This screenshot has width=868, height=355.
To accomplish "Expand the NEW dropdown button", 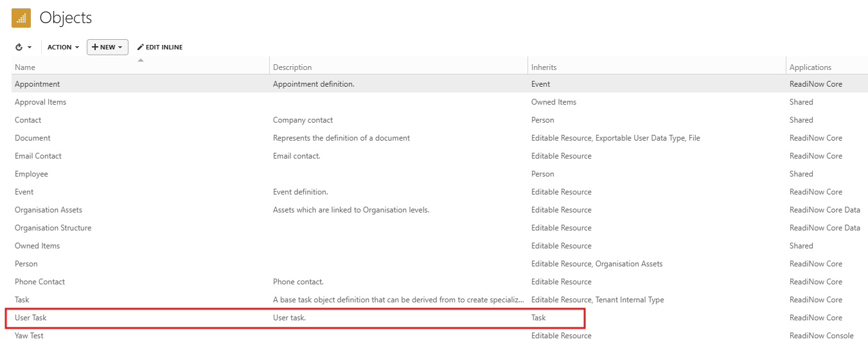I will tap(107, 48).
